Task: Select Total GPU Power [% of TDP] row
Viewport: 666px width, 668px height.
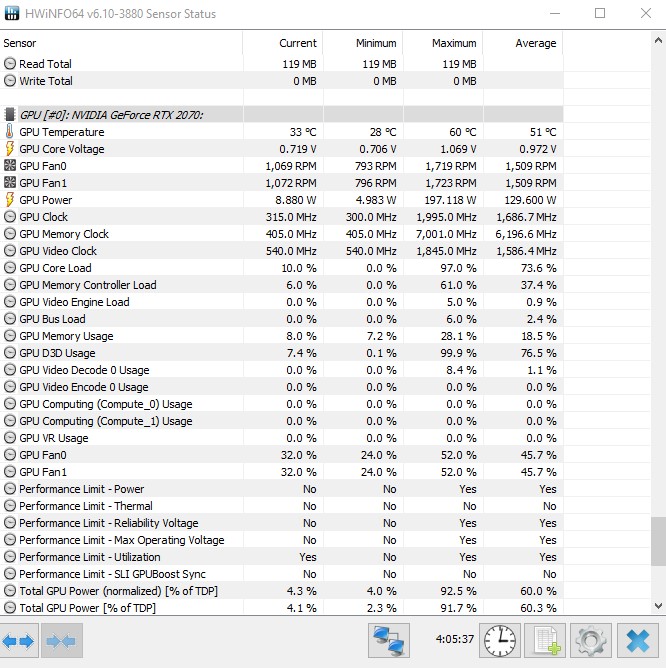Action: [282, 608]
